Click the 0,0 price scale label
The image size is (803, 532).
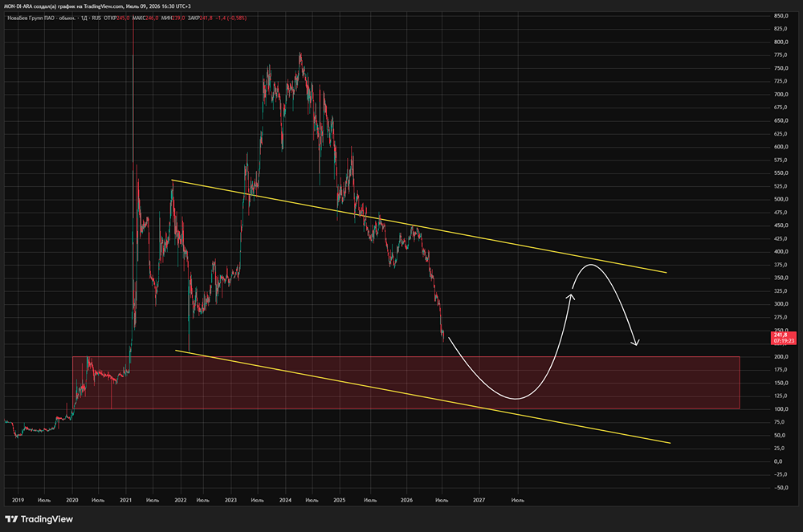pos(778,461)
